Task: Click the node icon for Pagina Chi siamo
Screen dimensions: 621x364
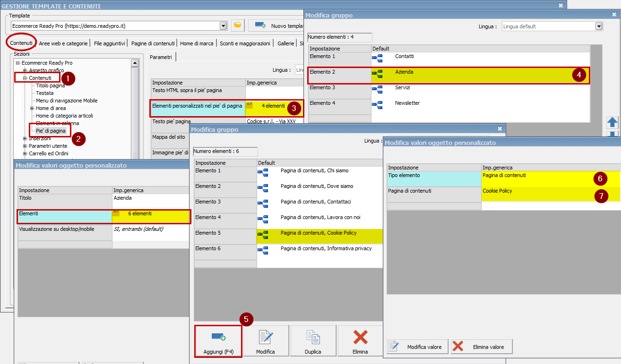Action: tap(262, 173)
